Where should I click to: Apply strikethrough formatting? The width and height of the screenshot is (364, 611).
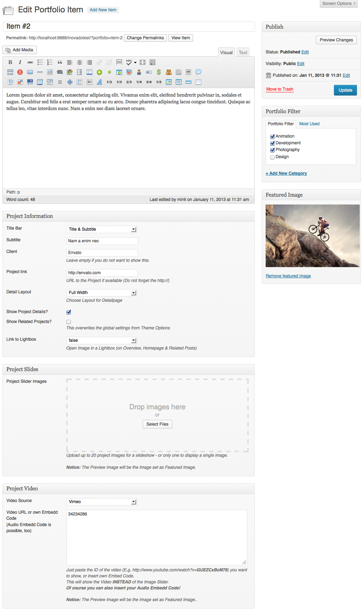point(30,62)
